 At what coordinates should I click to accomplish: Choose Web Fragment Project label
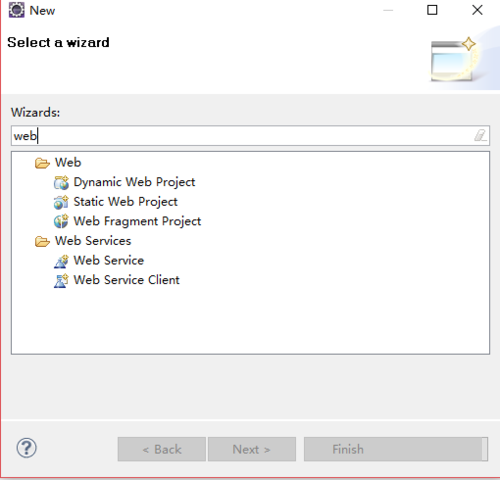pyautogui.click(x=137, y=221)
